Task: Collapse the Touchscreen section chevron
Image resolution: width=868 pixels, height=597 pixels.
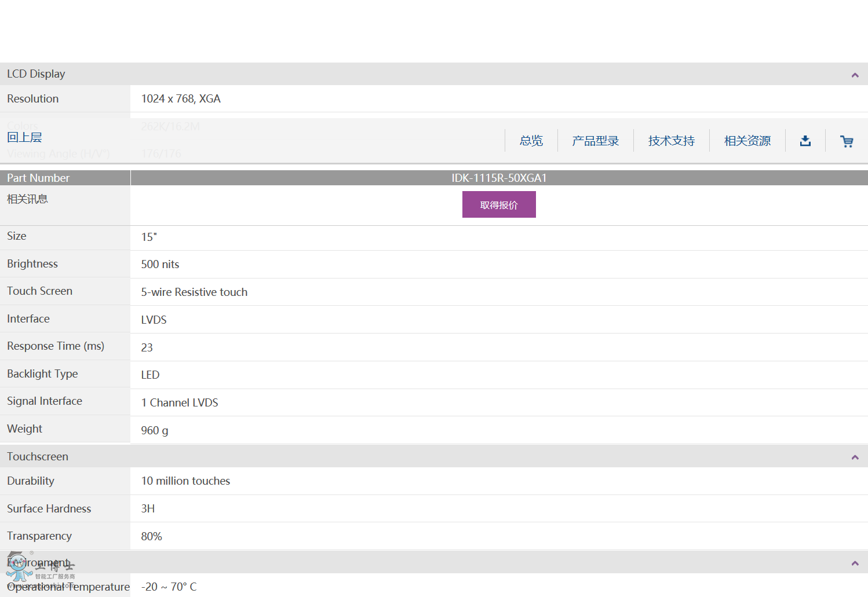Action: [855, 457]
